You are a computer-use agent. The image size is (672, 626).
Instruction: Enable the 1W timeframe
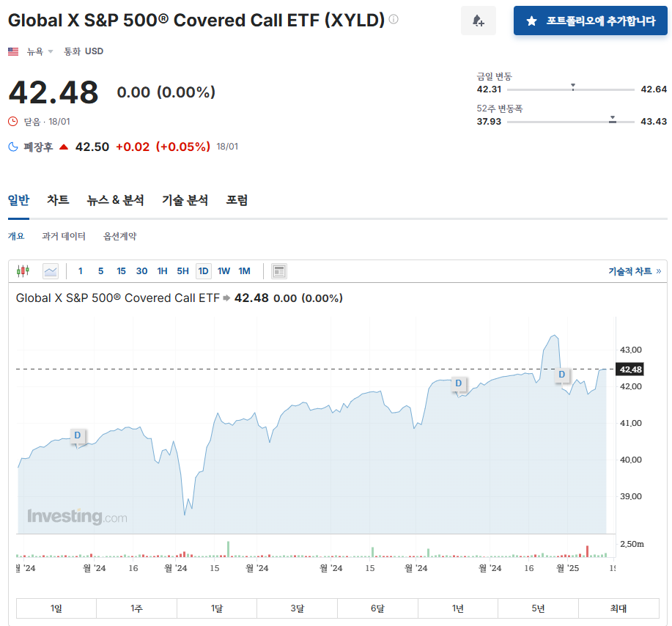(224, 270)
